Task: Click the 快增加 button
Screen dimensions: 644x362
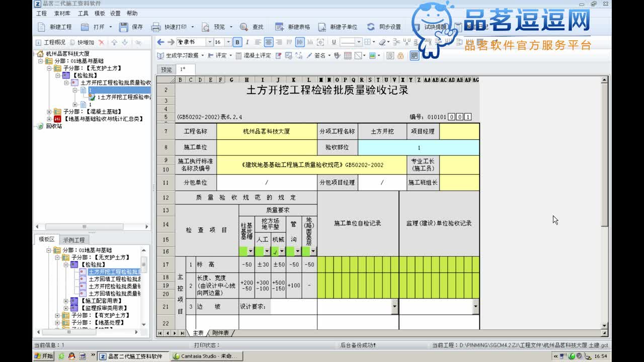Action: pos(82,43)
